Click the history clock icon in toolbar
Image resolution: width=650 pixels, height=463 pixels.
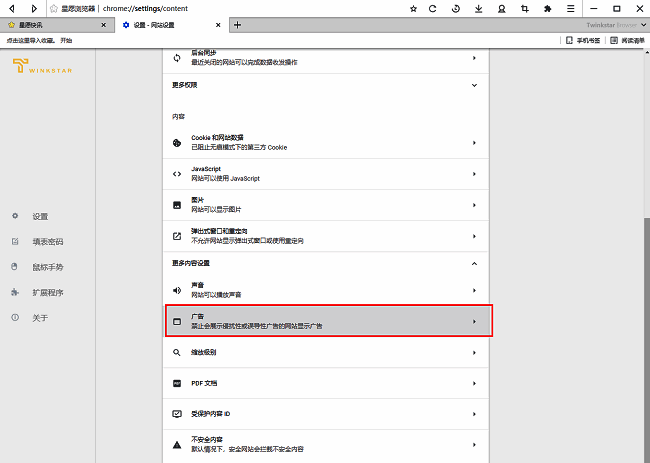click(x=456, y=8)
